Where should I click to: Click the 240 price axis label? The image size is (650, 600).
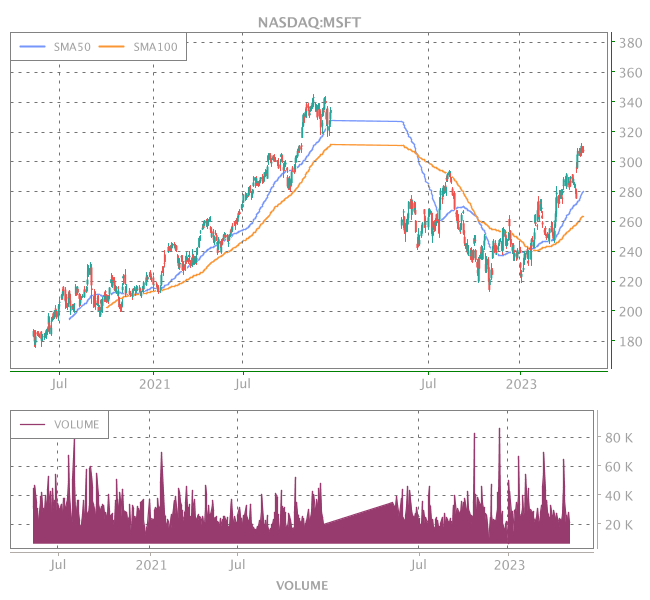pyautogui.click(x=631, y=252)
